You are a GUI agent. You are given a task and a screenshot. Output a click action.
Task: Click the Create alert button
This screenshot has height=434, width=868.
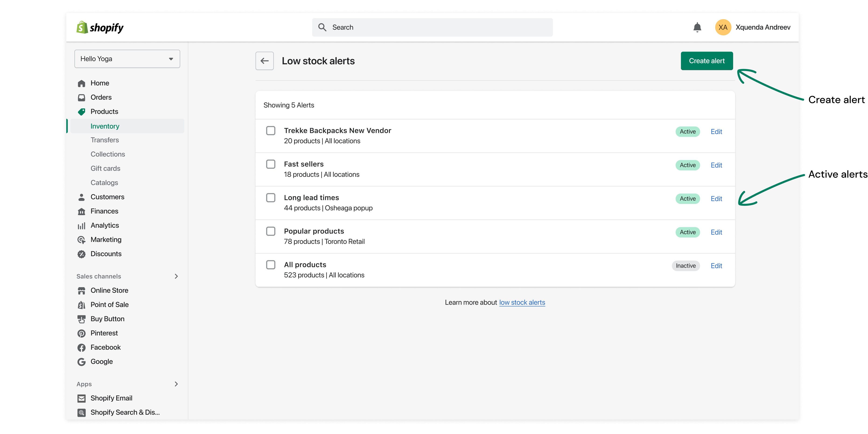[x=707, y=61]
